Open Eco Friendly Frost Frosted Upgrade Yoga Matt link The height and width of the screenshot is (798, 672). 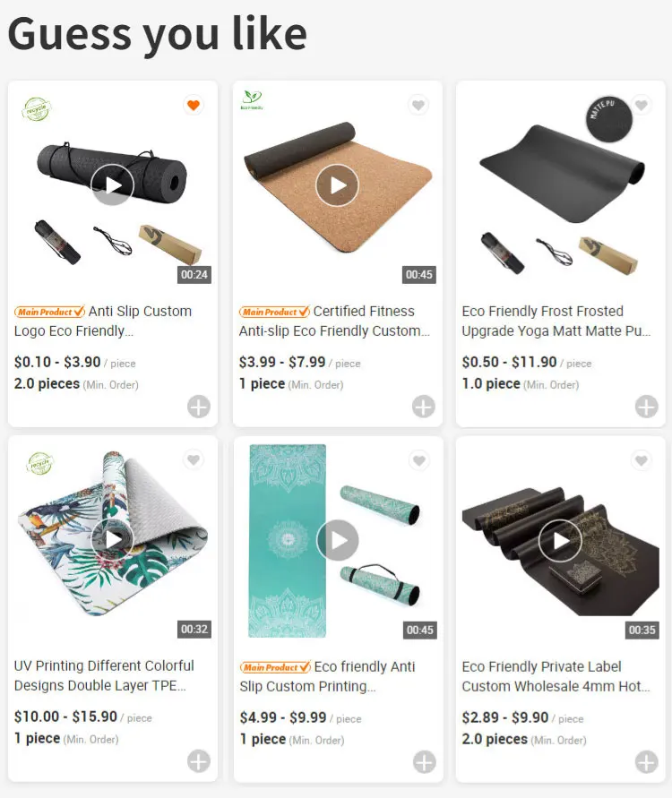tap(556, 321)
